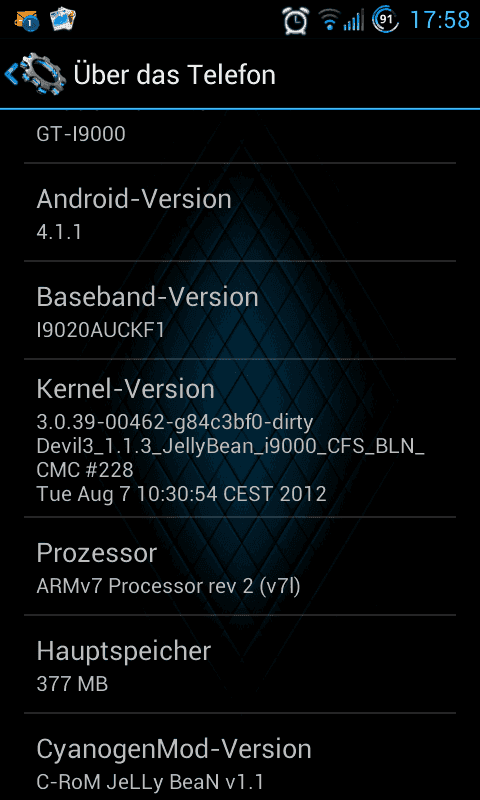Tap the Wi-Fi status icon
The width and height of the screenshot is (480, 800).
(x=329, y=20)
